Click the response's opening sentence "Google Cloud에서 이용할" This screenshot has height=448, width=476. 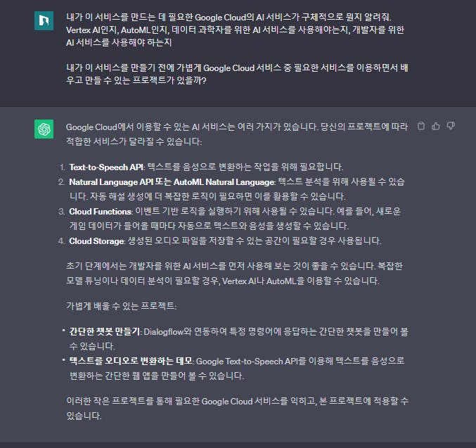click(x=237, y=134)
